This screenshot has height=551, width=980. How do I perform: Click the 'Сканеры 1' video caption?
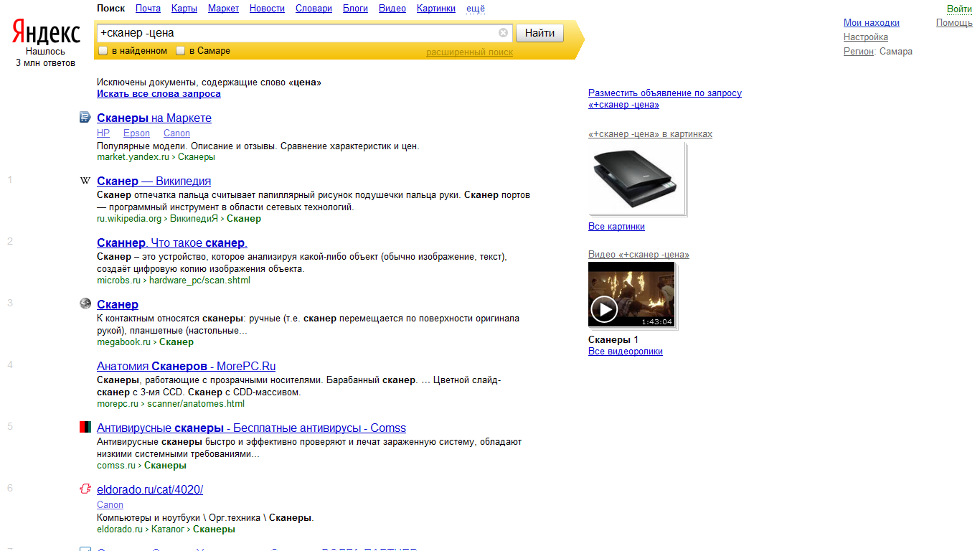click(x=613, y=340)
